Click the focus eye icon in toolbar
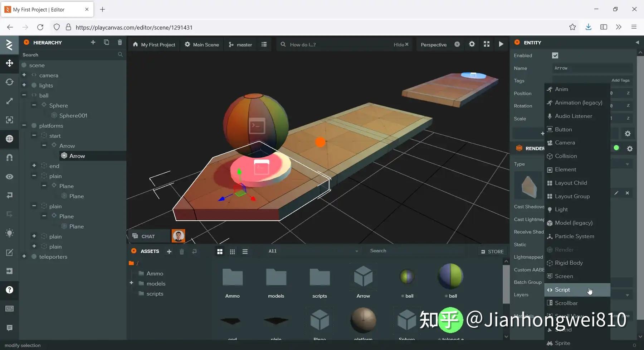 pyautogui.click(x=9, y=176)
